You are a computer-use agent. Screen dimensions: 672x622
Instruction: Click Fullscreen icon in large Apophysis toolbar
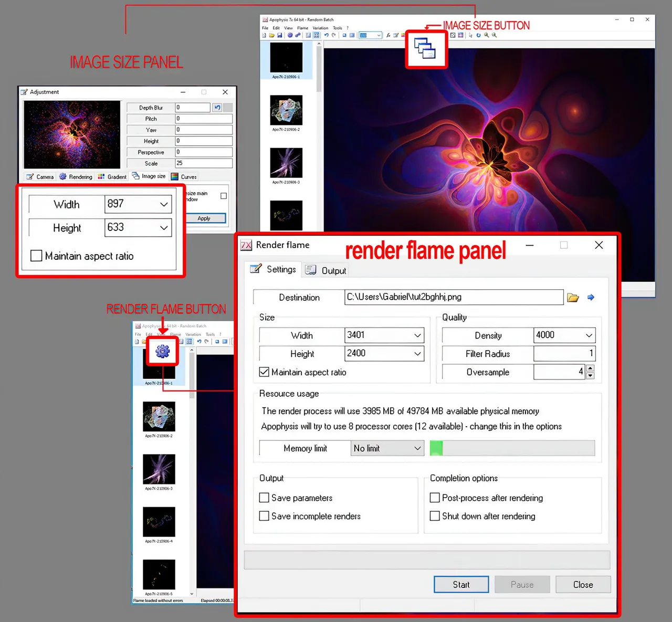(352, 35)
